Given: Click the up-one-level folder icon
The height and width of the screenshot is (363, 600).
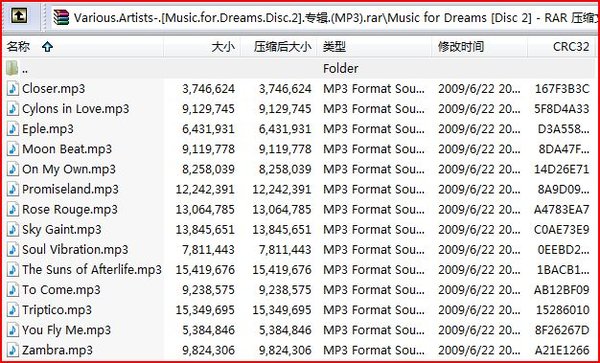Looking at the screenshot, I should tap(19, 16).
